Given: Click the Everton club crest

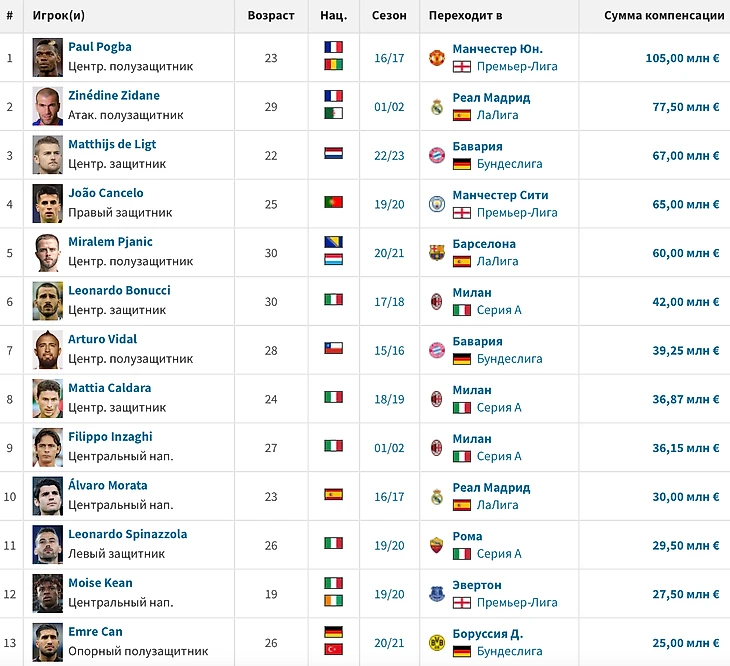Looking at the screenshot, I should point(436,594).
